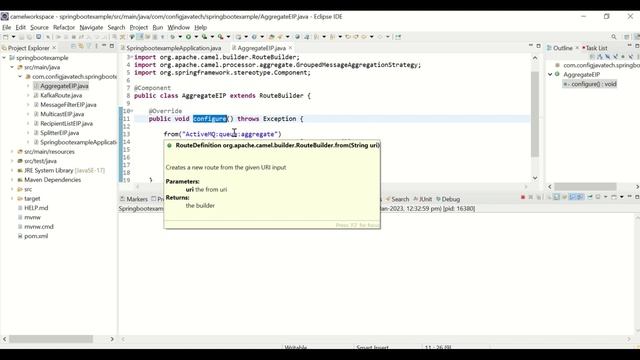This screenshot has width=640, height=360.
Task: Open the Search view tab
Action: tap(397, 199)
